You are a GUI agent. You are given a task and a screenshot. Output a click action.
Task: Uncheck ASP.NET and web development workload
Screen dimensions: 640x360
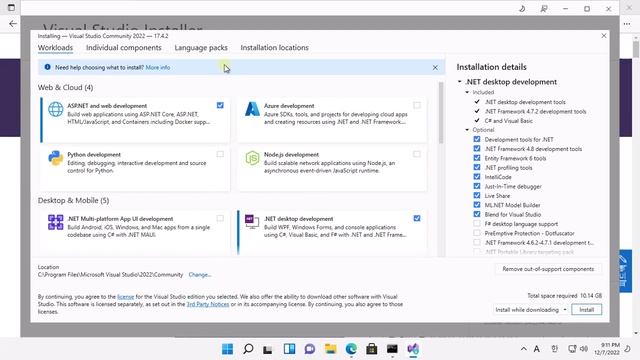(x=220, y=105)
